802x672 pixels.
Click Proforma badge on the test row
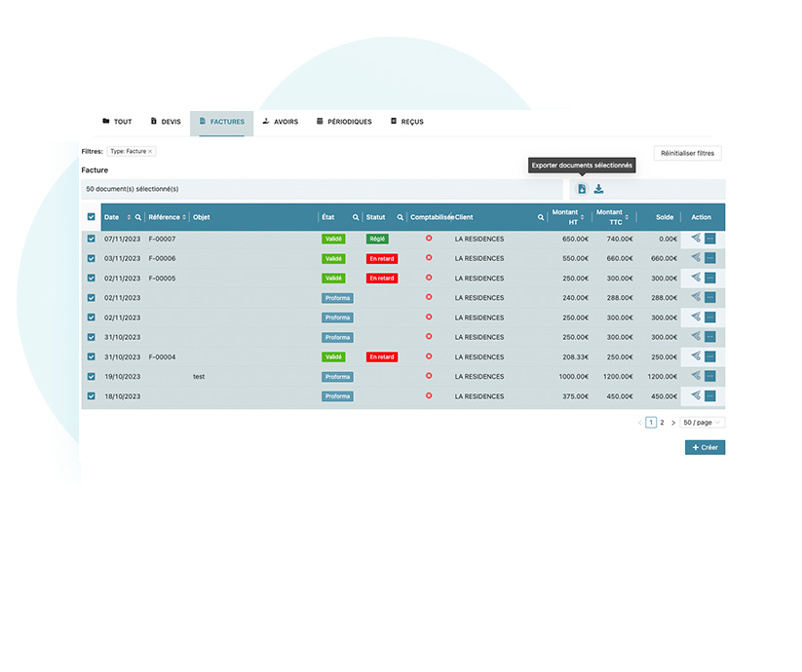pyautogui.click(x=337, y=377)
